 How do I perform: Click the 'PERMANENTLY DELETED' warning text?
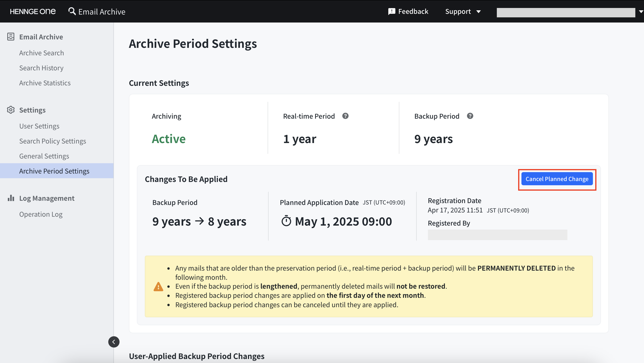(x=516, y=268)
